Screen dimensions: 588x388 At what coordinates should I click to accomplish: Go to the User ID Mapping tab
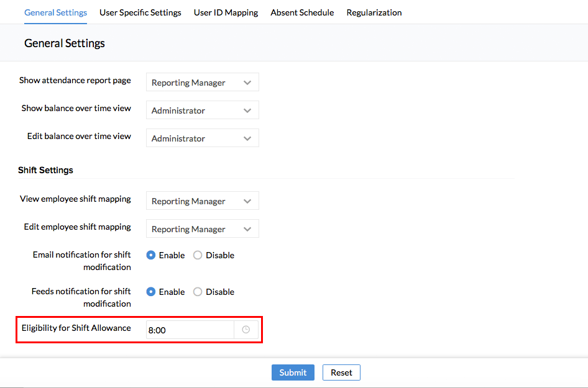(226, 12)
